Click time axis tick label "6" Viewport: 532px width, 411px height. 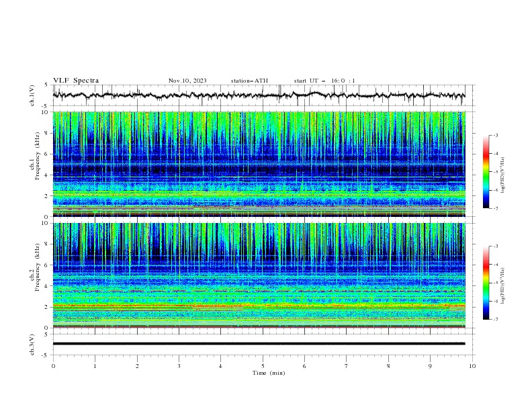tap(305, 366)
